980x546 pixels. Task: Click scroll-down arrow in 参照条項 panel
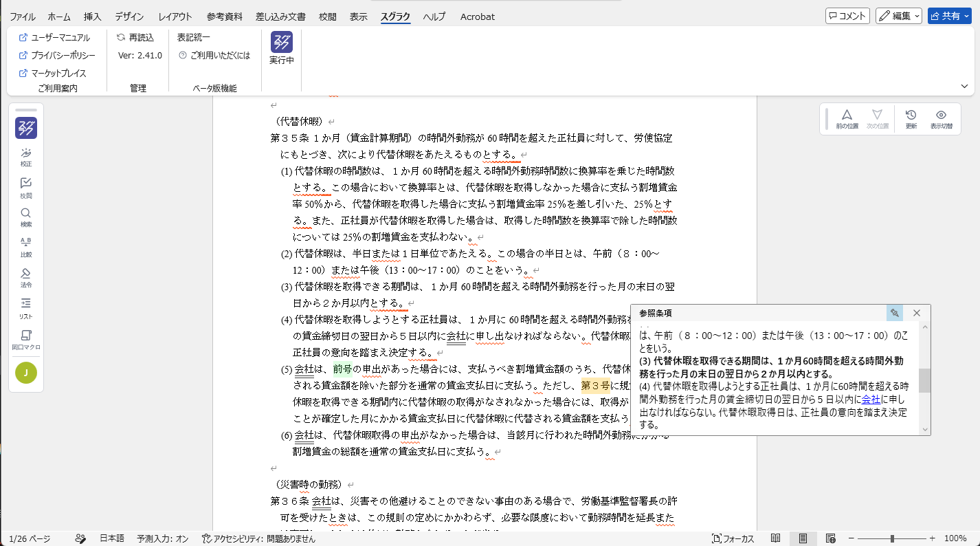point(925,429)
